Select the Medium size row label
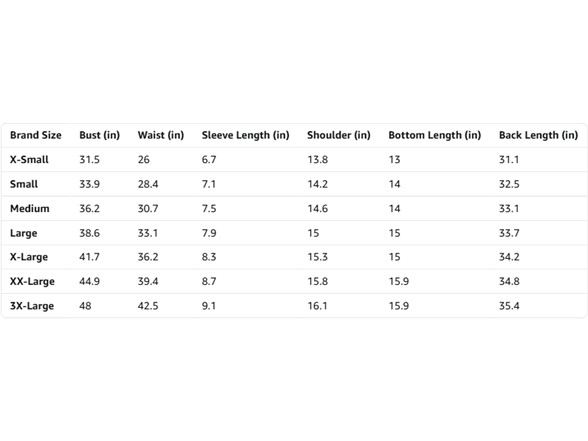The image size is (588, 441). pos(30,208)
